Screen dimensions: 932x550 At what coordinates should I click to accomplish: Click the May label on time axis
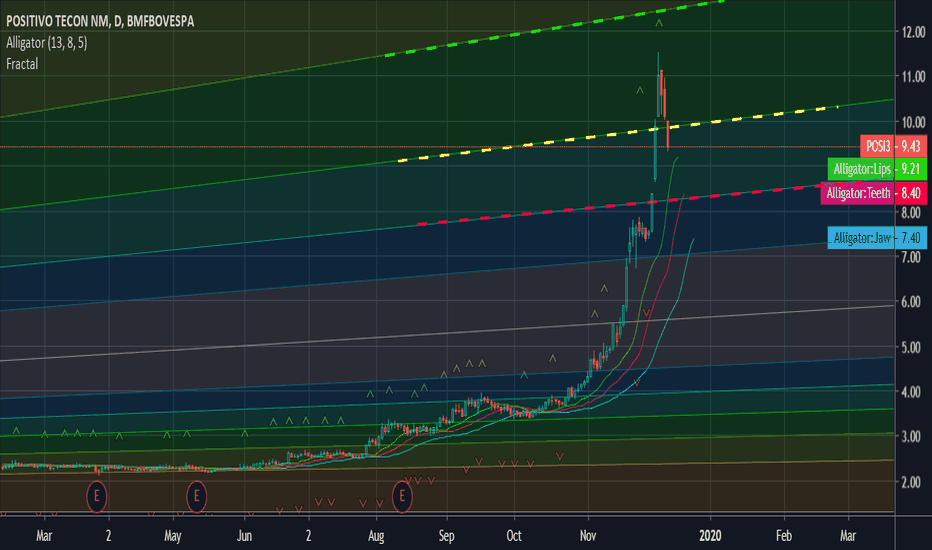pyautogui.click(x=172, y=536)
